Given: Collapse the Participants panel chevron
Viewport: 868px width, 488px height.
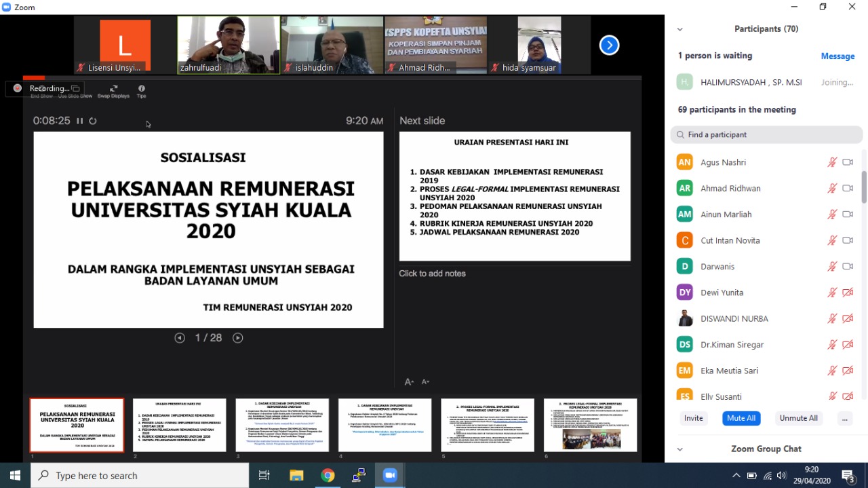Looking at the screenshot, I should coord(679,29).
